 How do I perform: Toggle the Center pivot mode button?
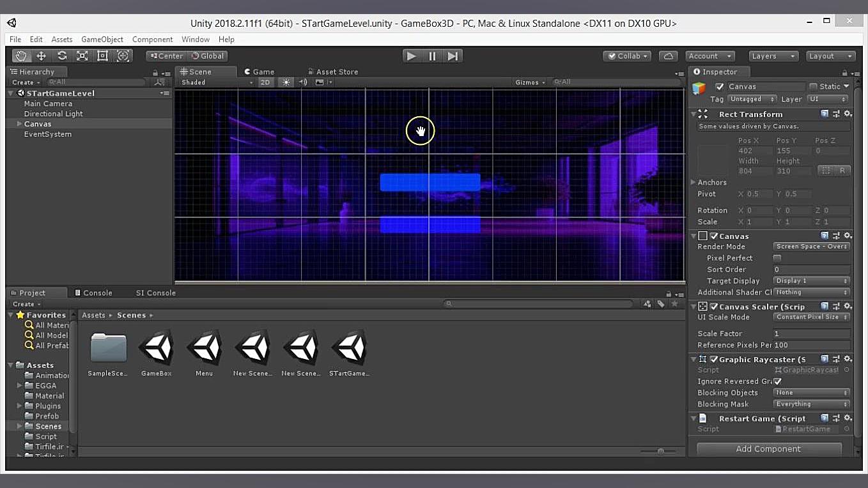(x=166, y=56)
